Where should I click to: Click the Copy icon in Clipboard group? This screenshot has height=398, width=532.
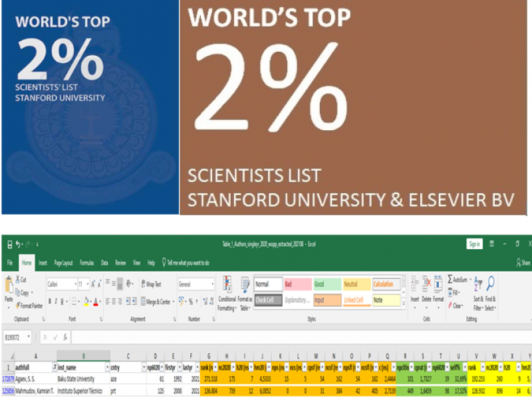click(x=18, y=292)
